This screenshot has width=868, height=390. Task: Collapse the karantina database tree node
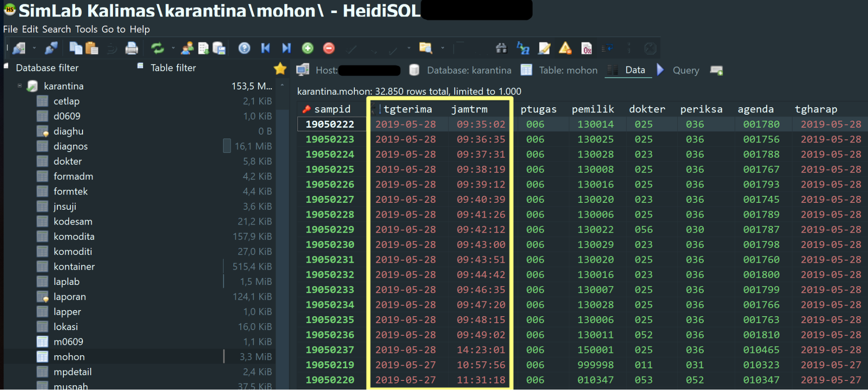[x=20, y=86]
